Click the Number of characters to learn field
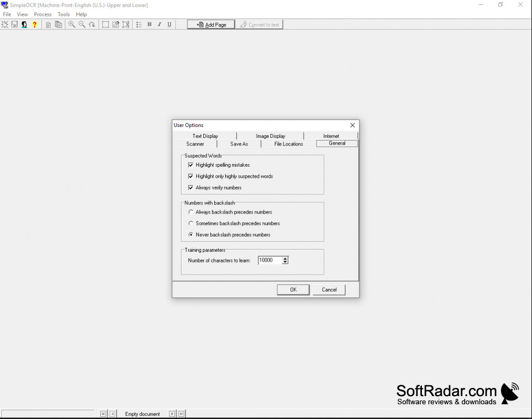Image resolution: width=532 pixels, height=419 pixels. 270,260
